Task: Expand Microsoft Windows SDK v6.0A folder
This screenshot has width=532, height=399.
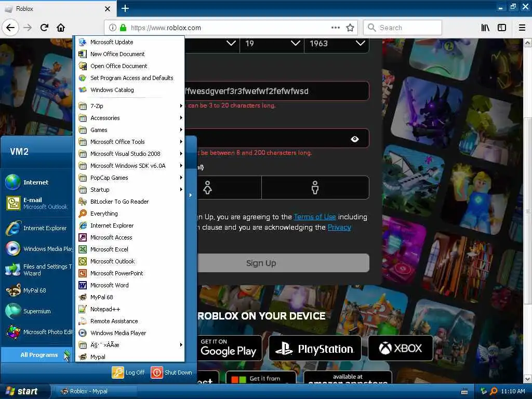Action: pyautogui.click(x=129, y=166)
